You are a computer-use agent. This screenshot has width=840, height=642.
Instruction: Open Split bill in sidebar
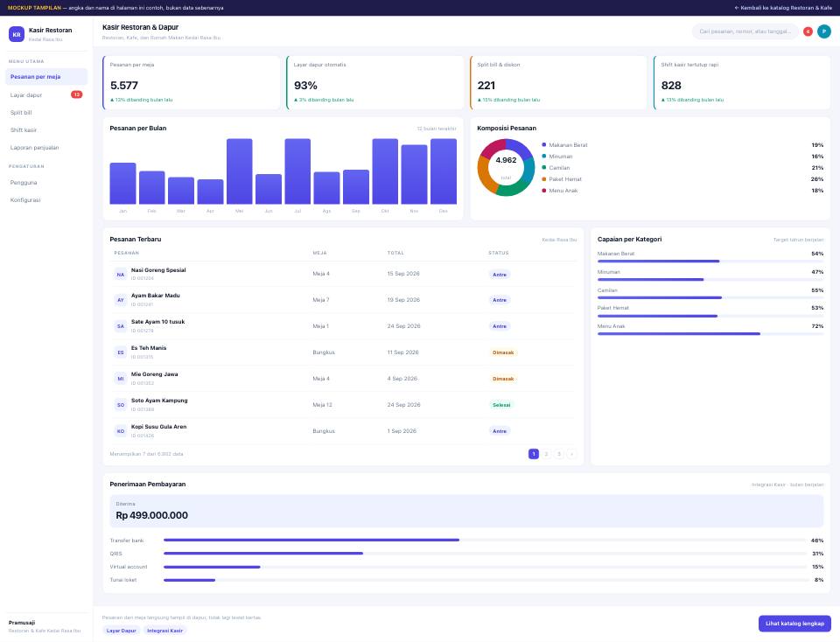[46, 113]
